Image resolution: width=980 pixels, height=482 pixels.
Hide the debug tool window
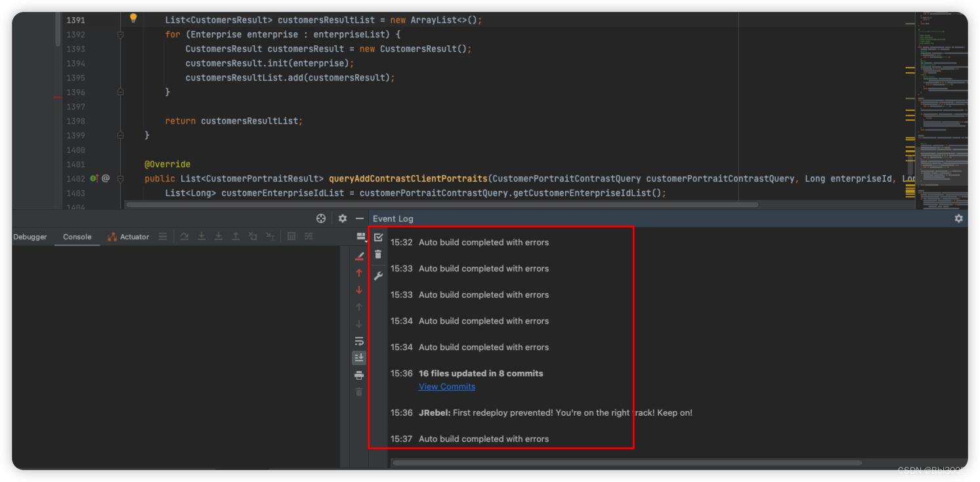click(359, 218)
